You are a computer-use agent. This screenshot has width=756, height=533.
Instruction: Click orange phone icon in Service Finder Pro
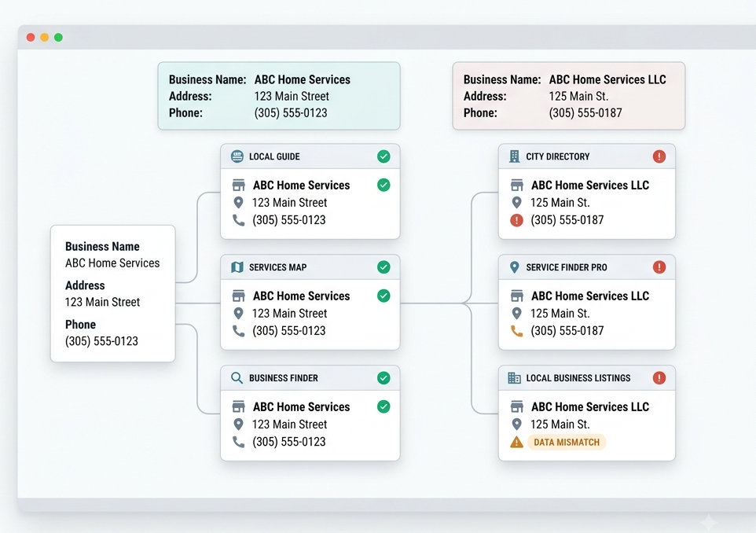pyautogui.click(x=517, y=331)
